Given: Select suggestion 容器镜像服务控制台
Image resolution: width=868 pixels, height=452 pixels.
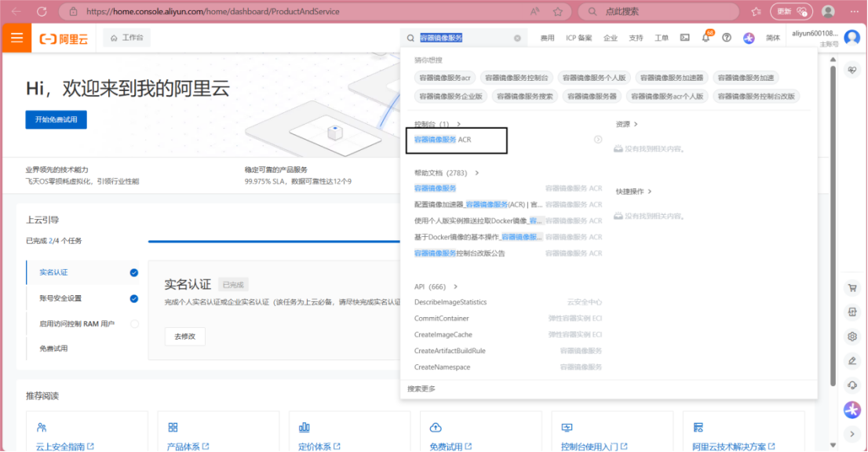Looking at the screenshot, I should 516,78.
